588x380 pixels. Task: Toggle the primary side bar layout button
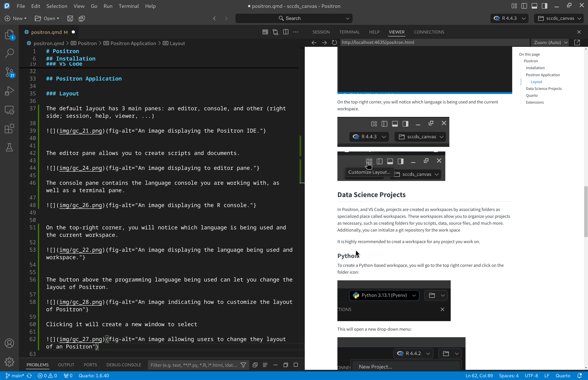click(x=524, y=6)
